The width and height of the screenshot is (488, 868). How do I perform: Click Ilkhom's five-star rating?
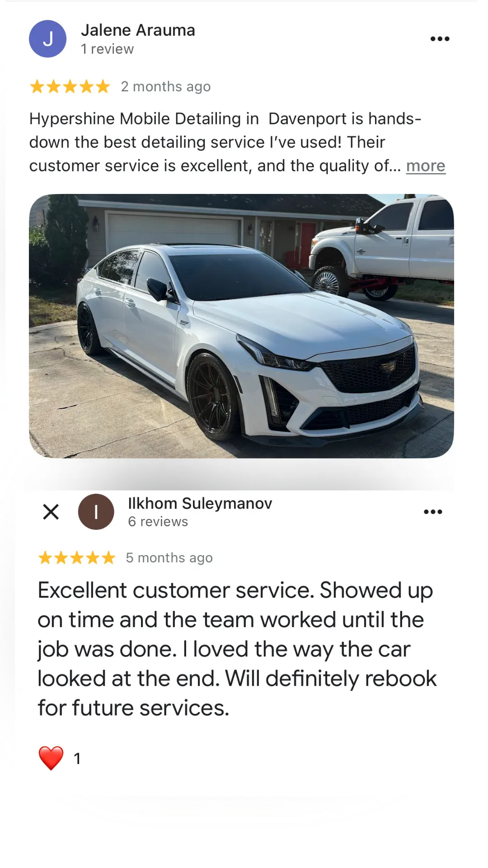click(x=77, y=558)
